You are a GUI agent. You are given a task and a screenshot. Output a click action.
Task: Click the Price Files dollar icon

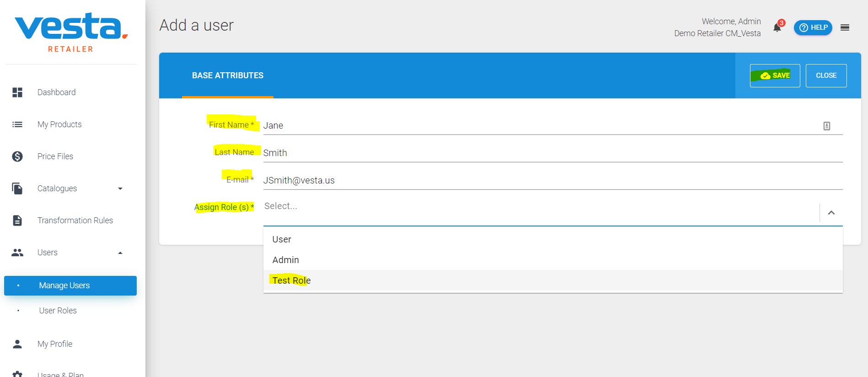click(x=17, y=156)
